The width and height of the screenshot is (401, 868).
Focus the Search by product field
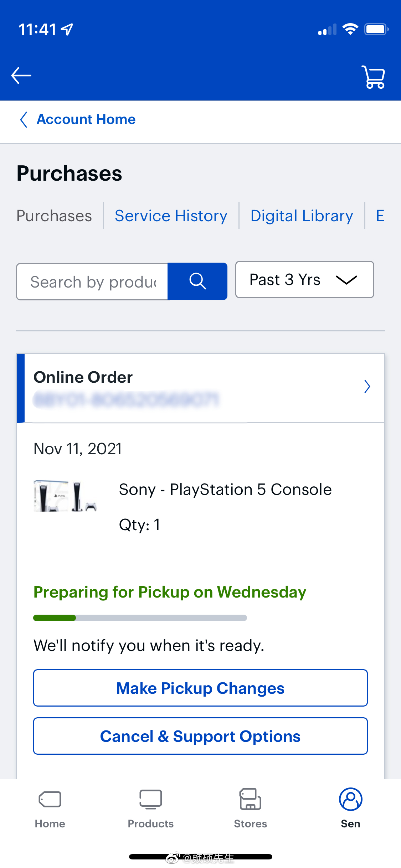click(x=92, y=282)
